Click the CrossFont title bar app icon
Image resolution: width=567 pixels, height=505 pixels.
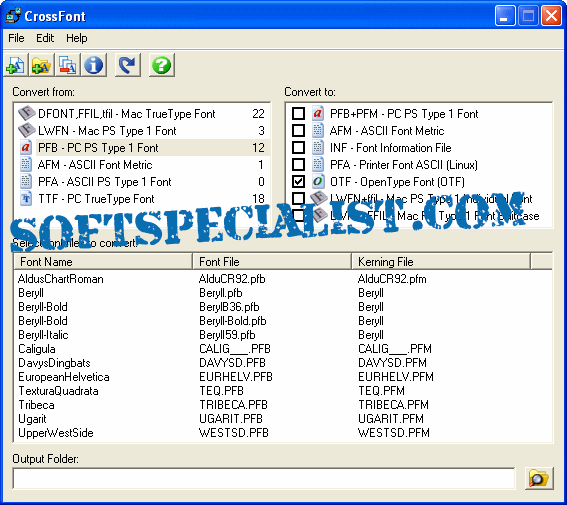pyautogui.click(x=13, y=16)
